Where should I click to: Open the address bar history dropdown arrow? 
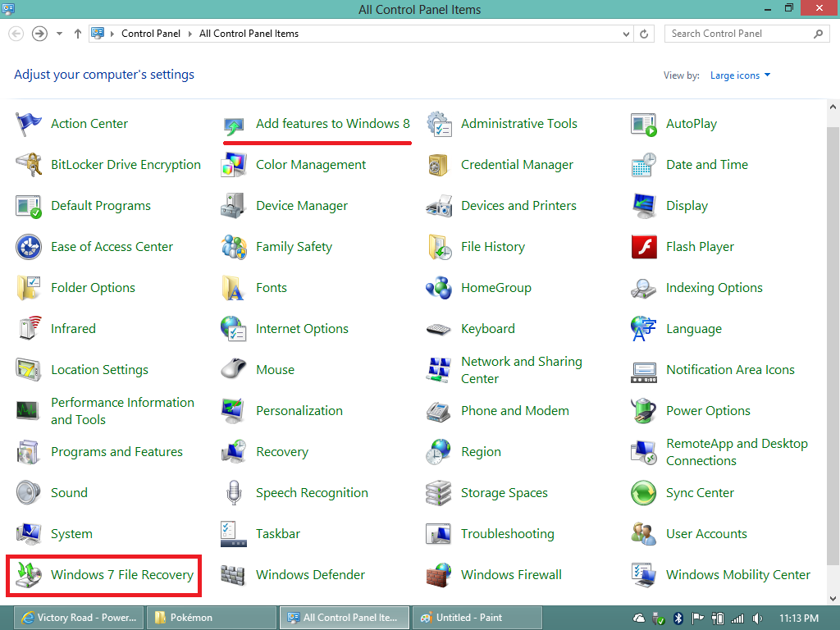pyautogui.click(x=627, y=34)
